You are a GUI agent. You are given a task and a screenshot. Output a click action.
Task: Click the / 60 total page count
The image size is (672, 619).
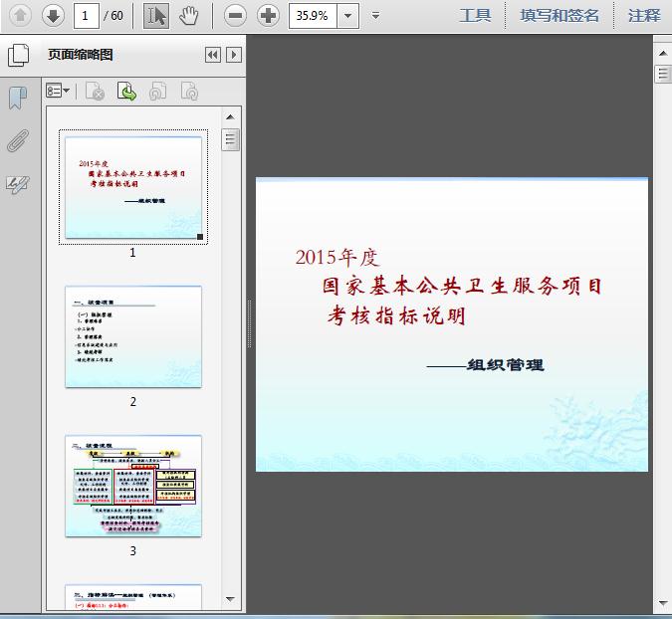coord(113,16)
